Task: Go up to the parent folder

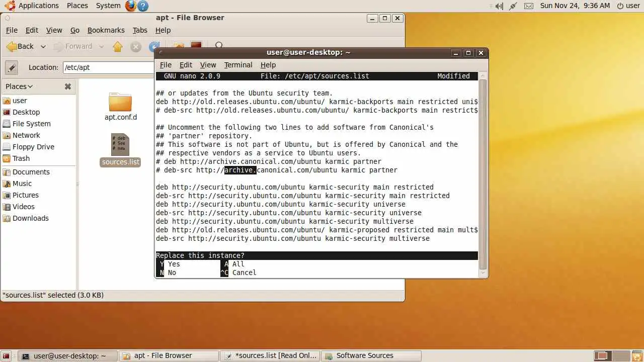Action: coord(118,47)
